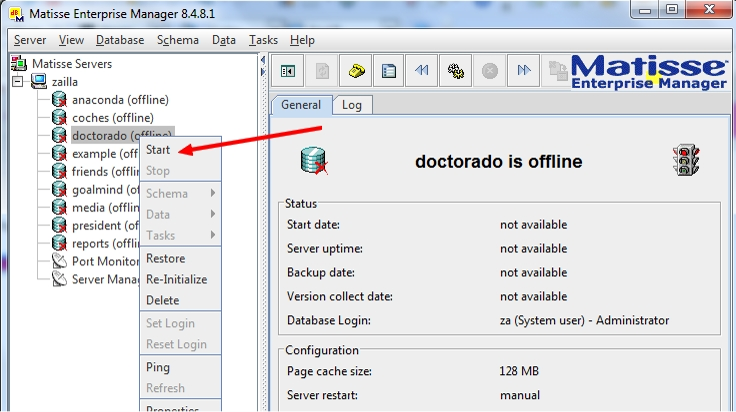This screenshot has width=736, height=412.
Task: Collapse the zailla server tree node
Action: point(18,82)
